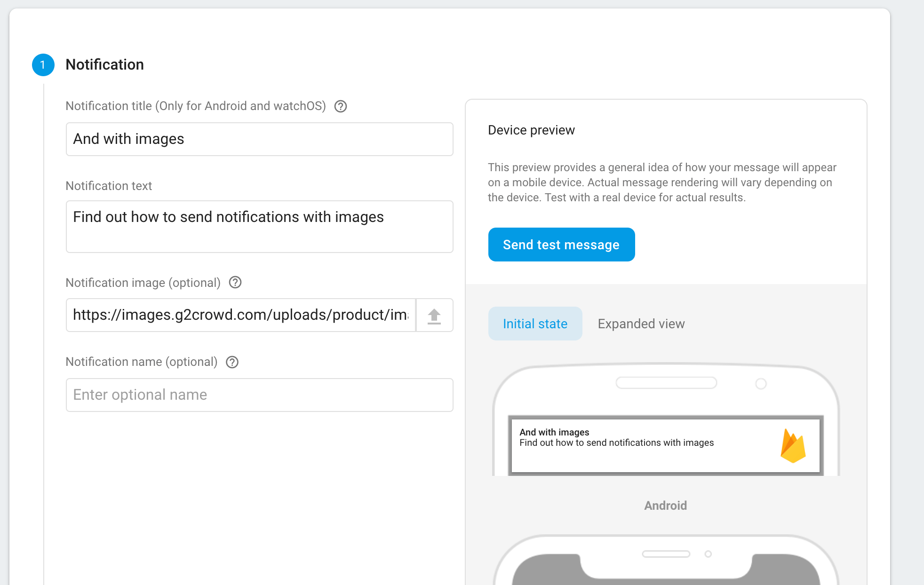Click the Android phone speaker bar
This screenshot has width=924, height=585.
coord(666,383)
